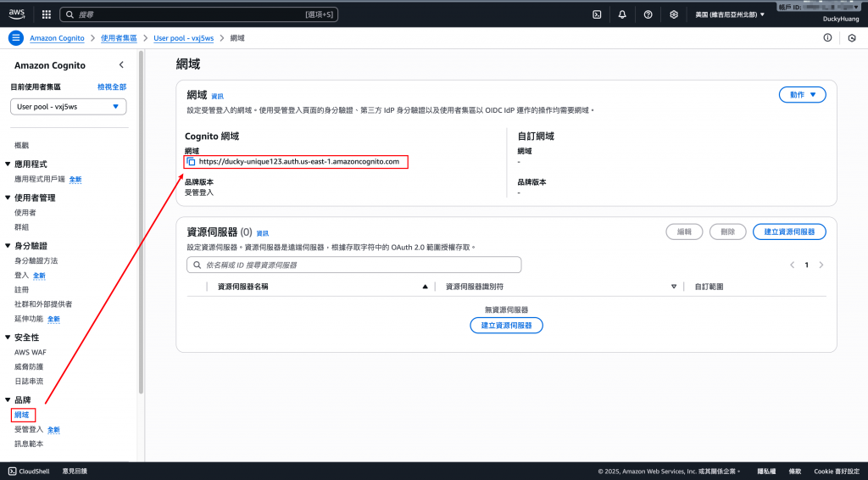Open 意見回饋 in the footer
Viewport: 868px width, 480px height.
pyautogui.click(x=75, y=472)
